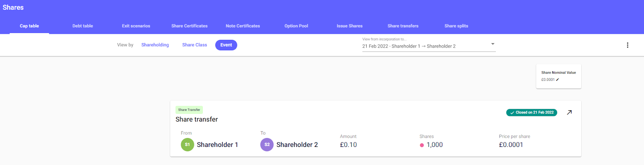Navigate to the Share splits tab

pyautogui.click(x=456, y=26)
